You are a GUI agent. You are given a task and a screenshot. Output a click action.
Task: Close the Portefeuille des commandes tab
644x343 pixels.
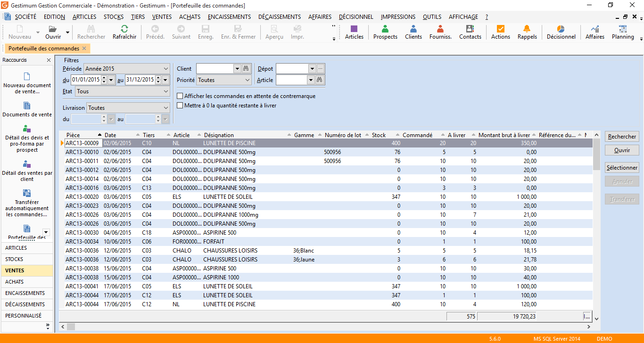pyautogui.click(x=84, y=49)
